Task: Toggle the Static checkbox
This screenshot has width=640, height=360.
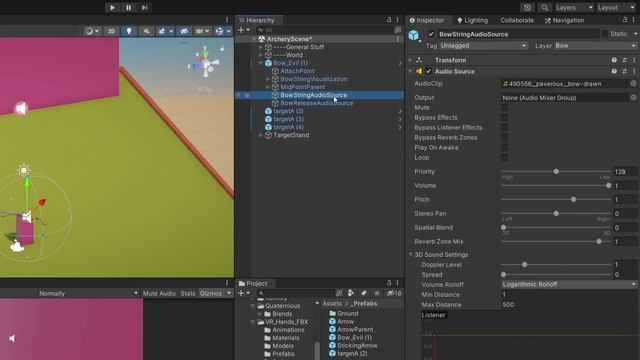Action: (x=604, y=34)
